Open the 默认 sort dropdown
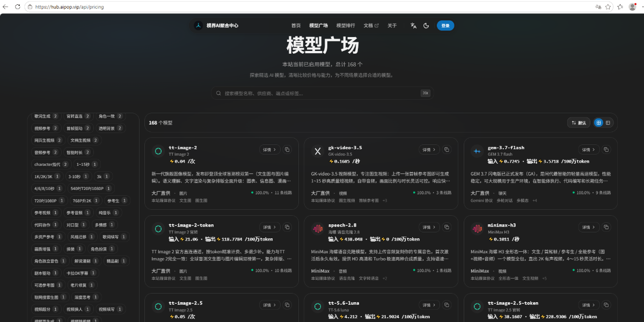The height and width of the screenshot is (322, 644). click(579, 122)
